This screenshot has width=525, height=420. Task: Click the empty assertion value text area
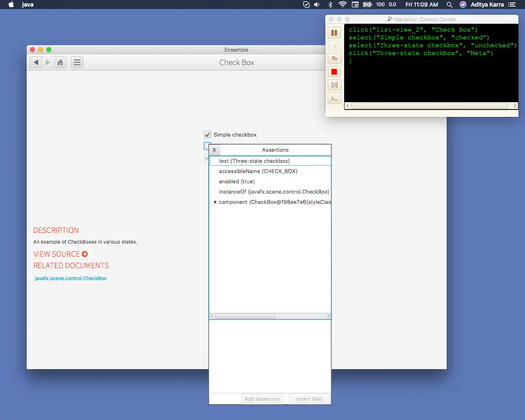pyautogui.click(x=270, y=356)
